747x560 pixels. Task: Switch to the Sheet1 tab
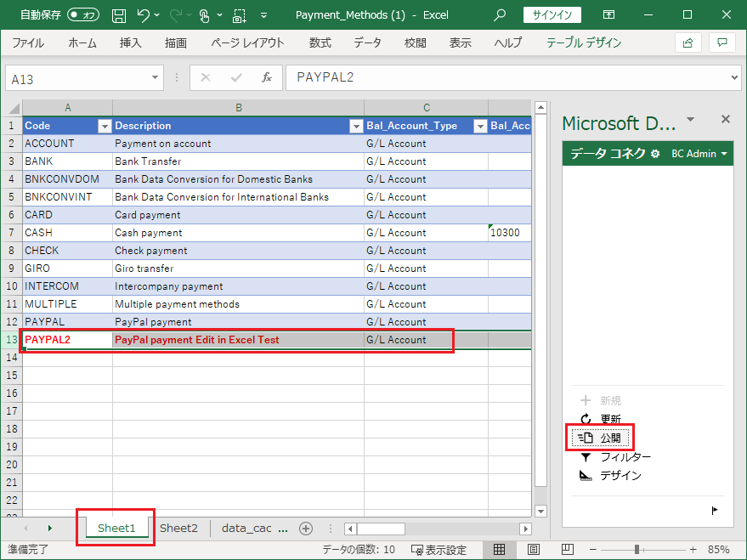pos(116,528)
